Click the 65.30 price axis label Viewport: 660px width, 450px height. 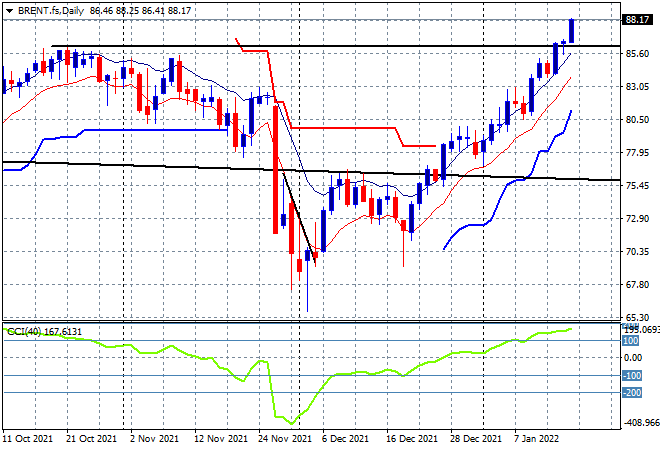[x=637, y=317]
